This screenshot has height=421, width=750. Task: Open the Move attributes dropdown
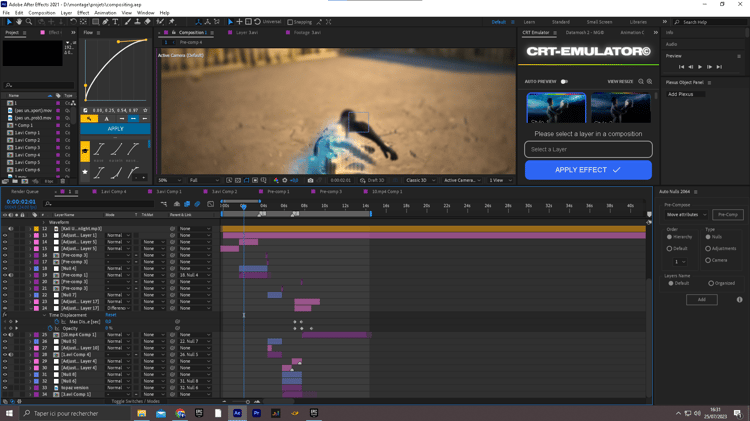686,215
